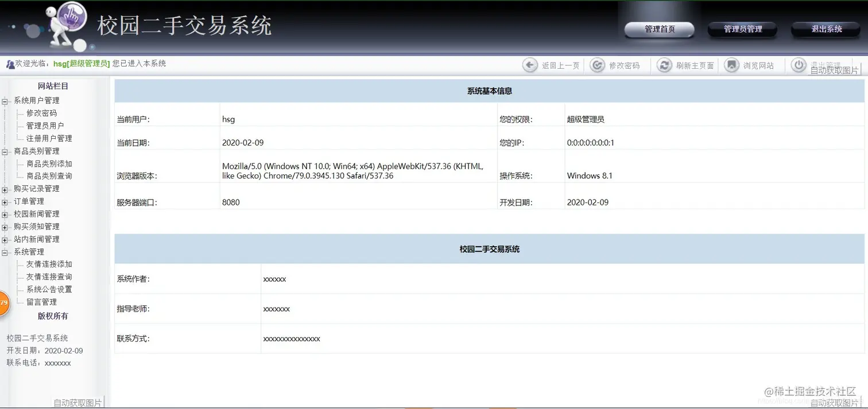Click the 系统作者 value xxxxxx

274,279
